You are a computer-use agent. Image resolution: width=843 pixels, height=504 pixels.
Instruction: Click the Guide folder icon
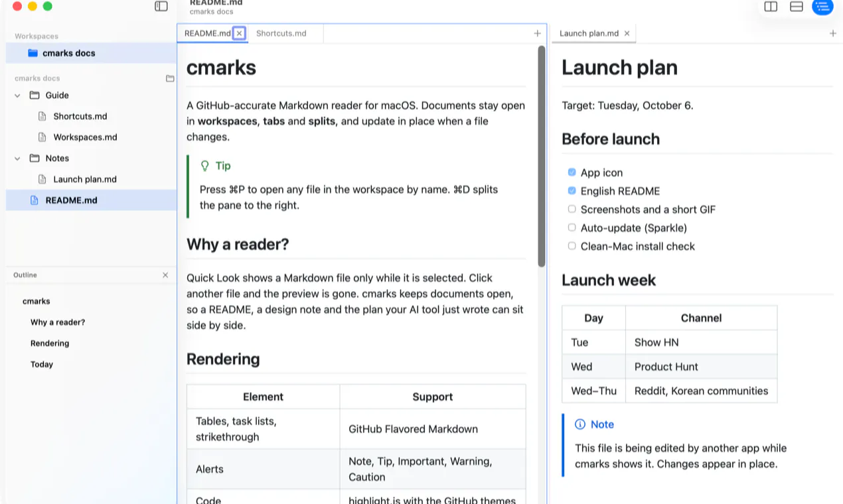35,95
